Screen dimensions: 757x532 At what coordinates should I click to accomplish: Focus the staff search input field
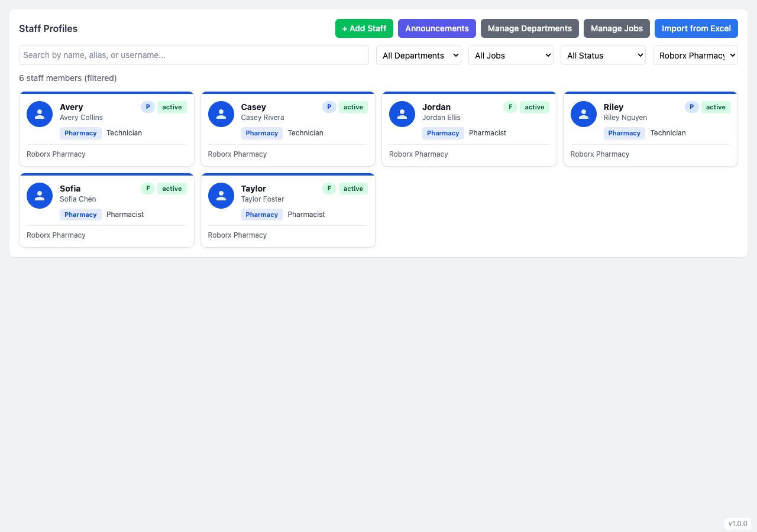194,55
